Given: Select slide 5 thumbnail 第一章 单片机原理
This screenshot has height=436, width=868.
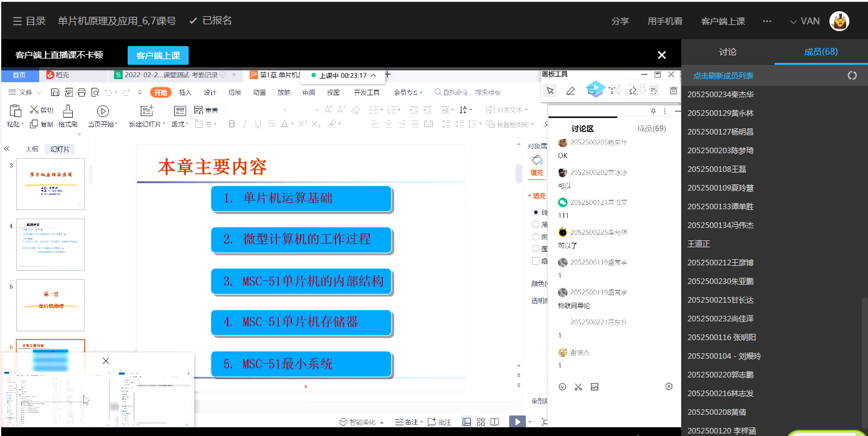Looking at the screenshot, I should point(50,305).
